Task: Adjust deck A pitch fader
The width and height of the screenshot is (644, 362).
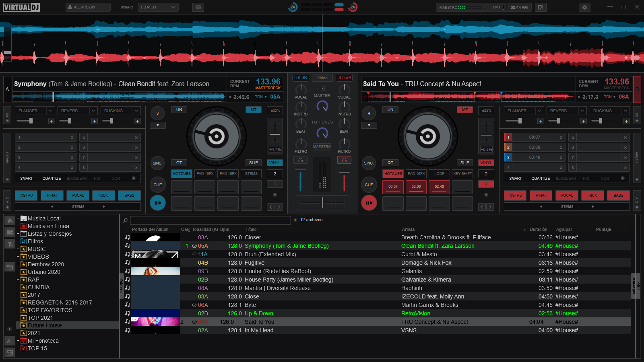Action: pyautogui.click(x=275, y=134)
